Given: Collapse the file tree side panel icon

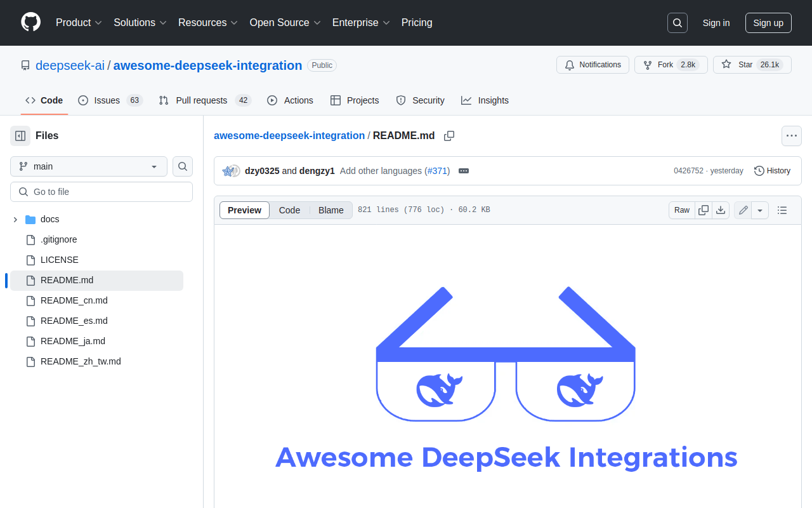Looking at the screenshot, I should [20, 136].
